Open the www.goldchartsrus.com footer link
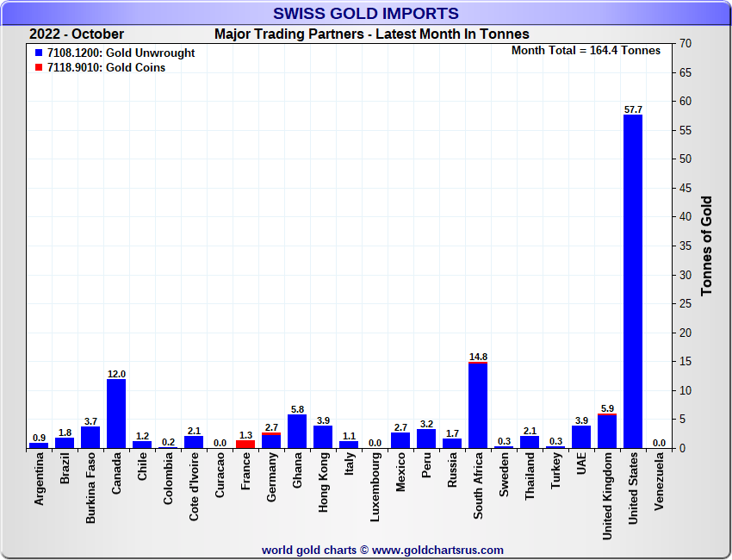 click(x=437, y=550)
